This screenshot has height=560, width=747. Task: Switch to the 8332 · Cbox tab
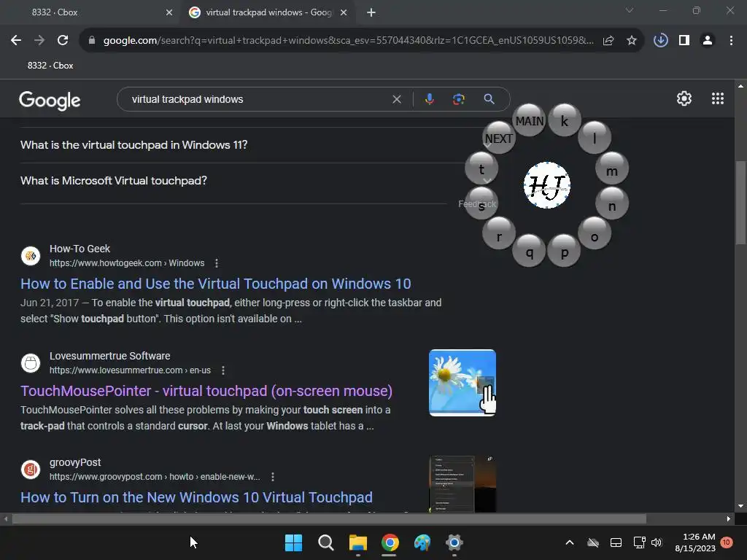pyautogui.click(x=91, y=12)
